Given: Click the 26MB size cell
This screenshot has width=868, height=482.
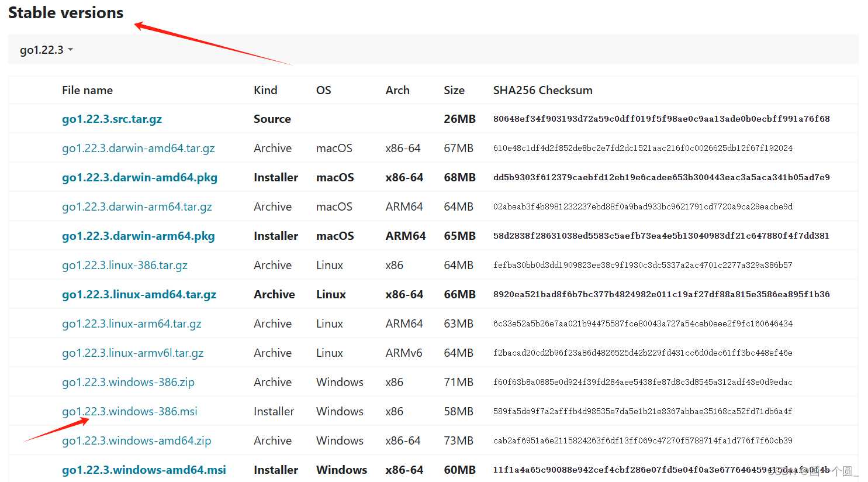Looking at the screenshot, I should tap(459, 119).
